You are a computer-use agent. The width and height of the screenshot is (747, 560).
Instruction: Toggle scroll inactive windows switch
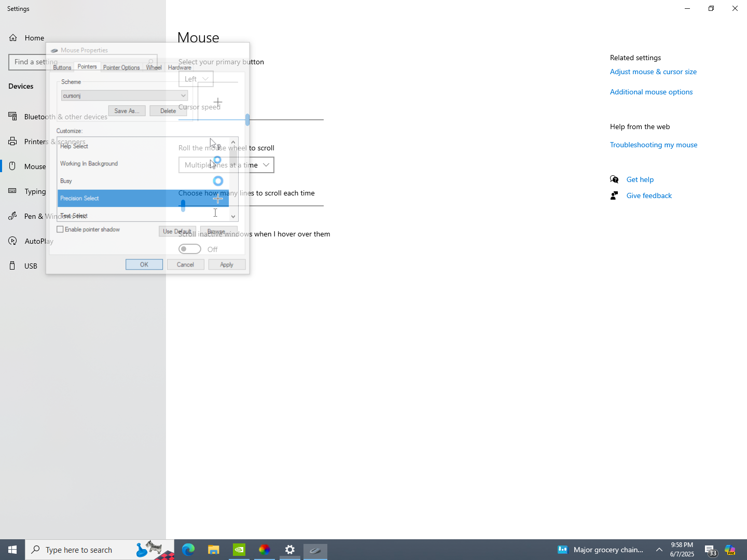190,249
